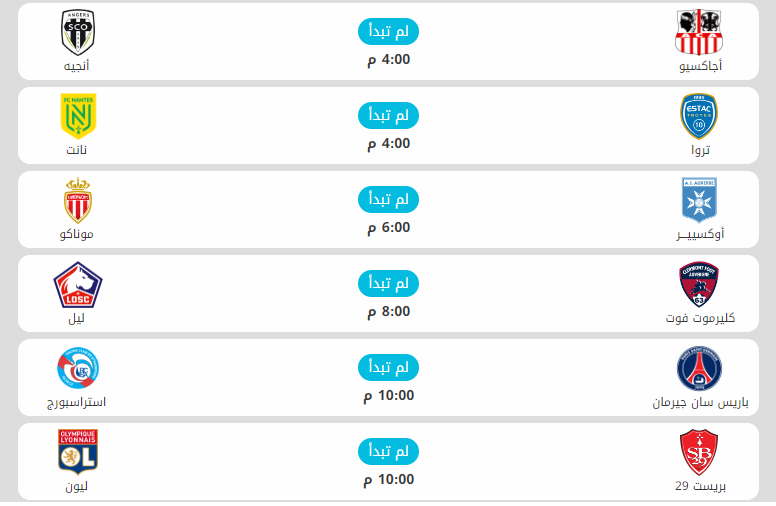
Task: Click the Strasbourg club logo
Action: pos(77,368)
